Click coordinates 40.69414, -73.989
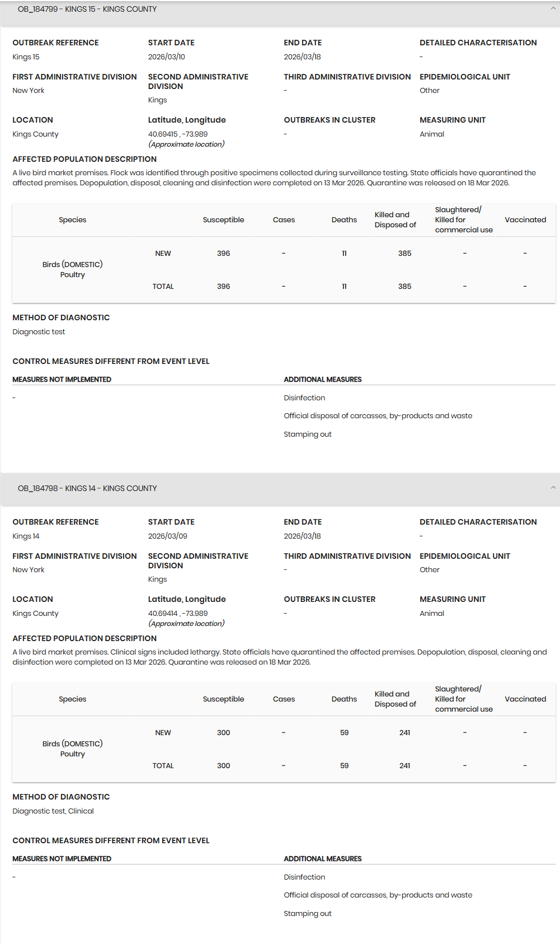Screen dimensions: 560x944 [x=177, y=613]
